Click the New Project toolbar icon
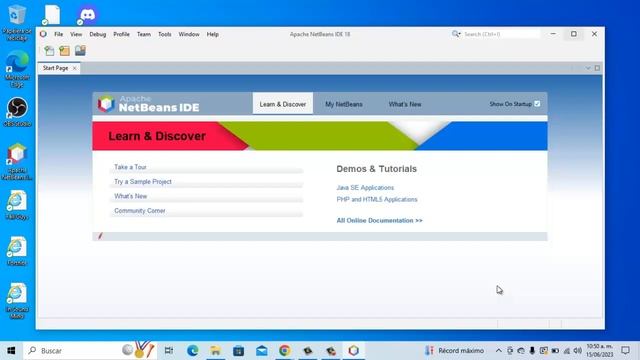Screen dimensions: 640x360 tap(64, 51)
